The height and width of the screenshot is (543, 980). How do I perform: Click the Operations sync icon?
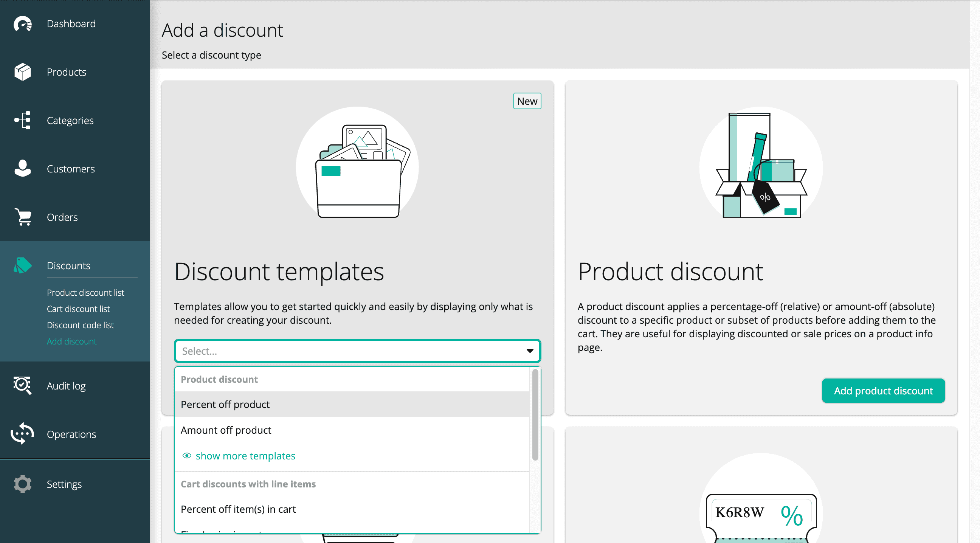[22, 434]
